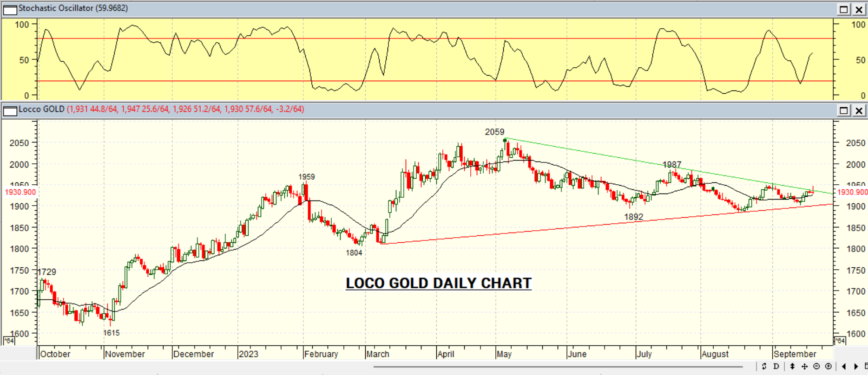Screen dimensions: 868x375
Task: Select the Daily 'D' periodicity button
Action: tap(776, 366)
